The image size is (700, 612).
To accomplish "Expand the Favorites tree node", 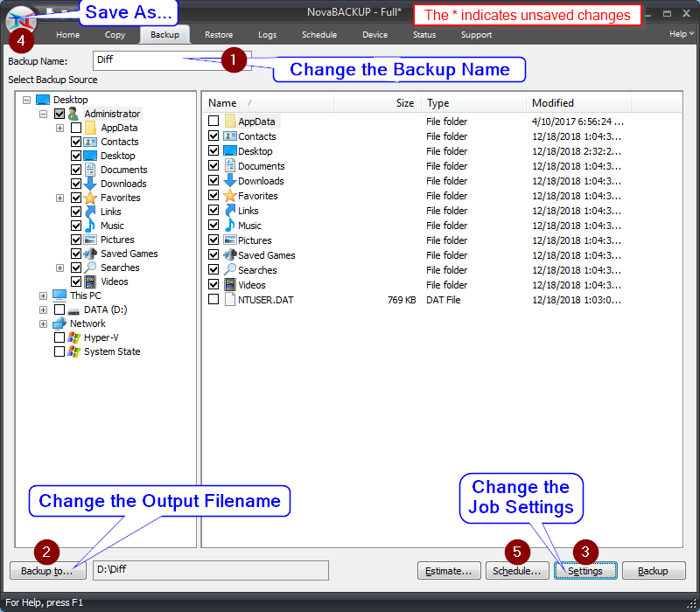I will point(59,198).
